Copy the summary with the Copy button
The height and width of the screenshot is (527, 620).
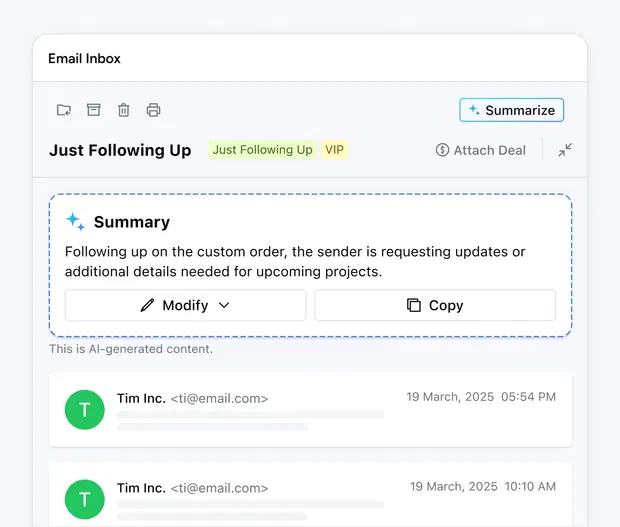pos(435,305)
